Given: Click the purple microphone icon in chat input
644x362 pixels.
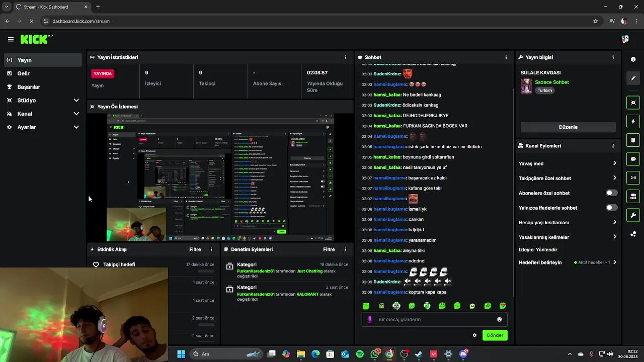Looking at the screenshot, I should (370, 319).
